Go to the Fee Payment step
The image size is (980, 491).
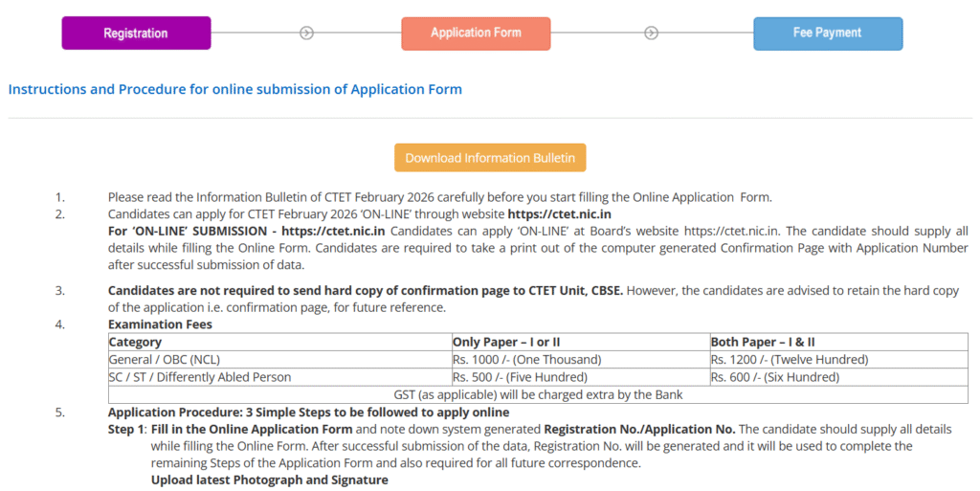827,33
